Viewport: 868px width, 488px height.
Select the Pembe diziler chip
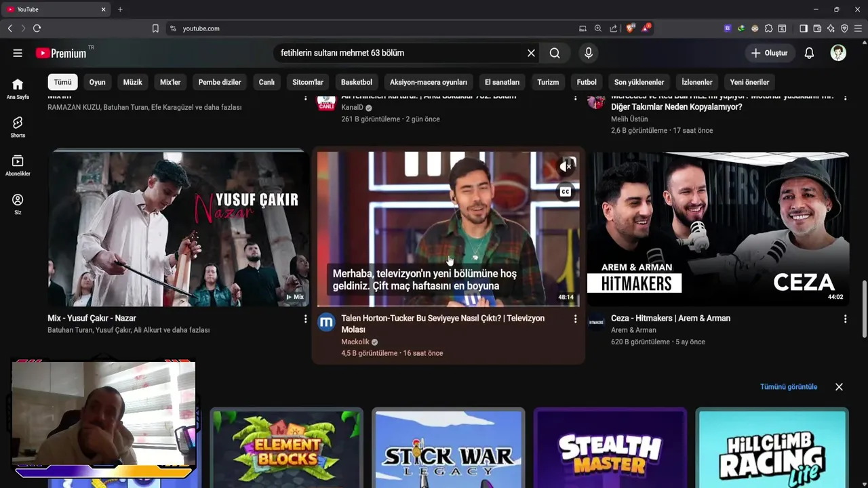220,82
